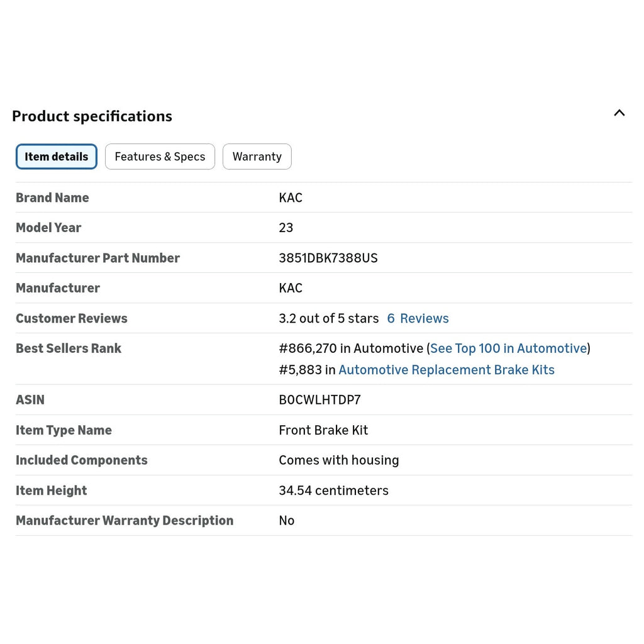644x644 pixels.
Task: Click the Best Sellers Rank label
Action: tap(69, 348)
